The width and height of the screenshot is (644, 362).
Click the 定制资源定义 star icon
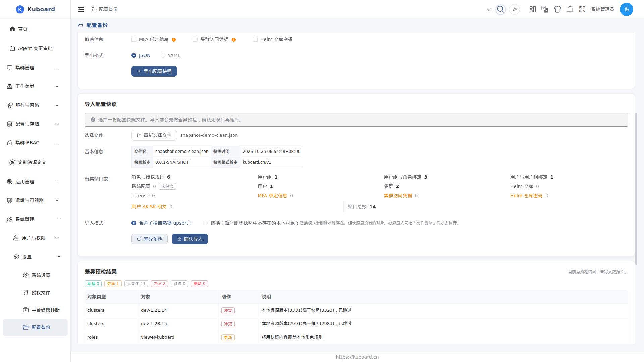click(x=12, y=162)
